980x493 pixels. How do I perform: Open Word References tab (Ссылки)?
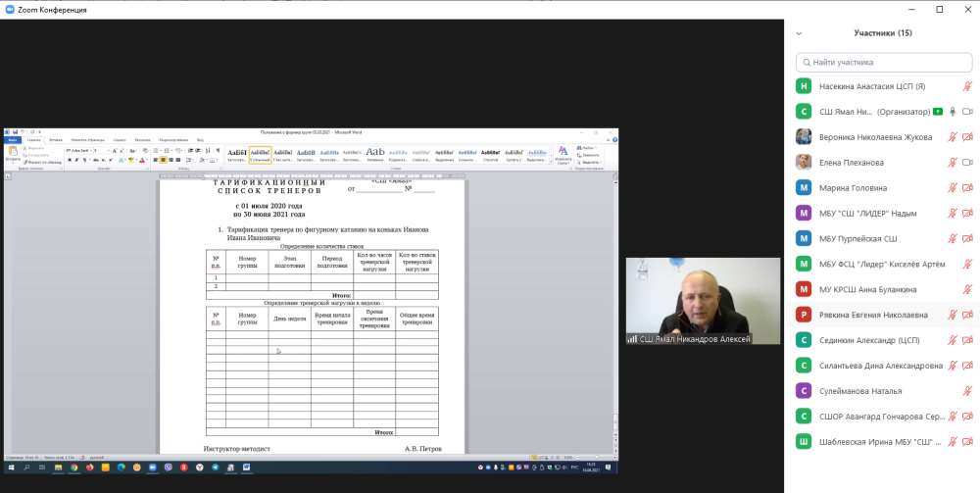[120, 140]
